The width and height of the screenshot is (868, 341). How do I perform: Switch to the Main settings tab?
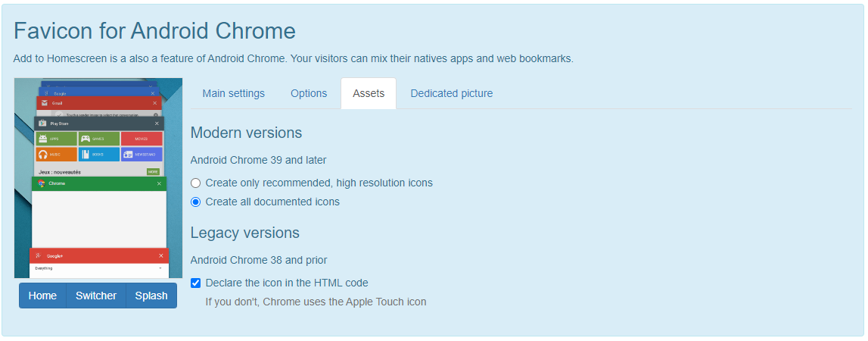point(233,93)
